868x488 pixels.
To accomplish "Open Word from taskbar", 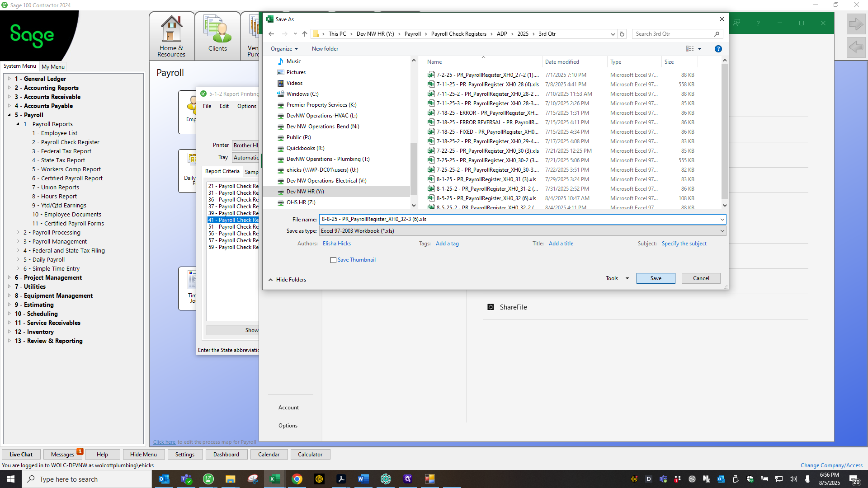I will click(x=363, y=479).
